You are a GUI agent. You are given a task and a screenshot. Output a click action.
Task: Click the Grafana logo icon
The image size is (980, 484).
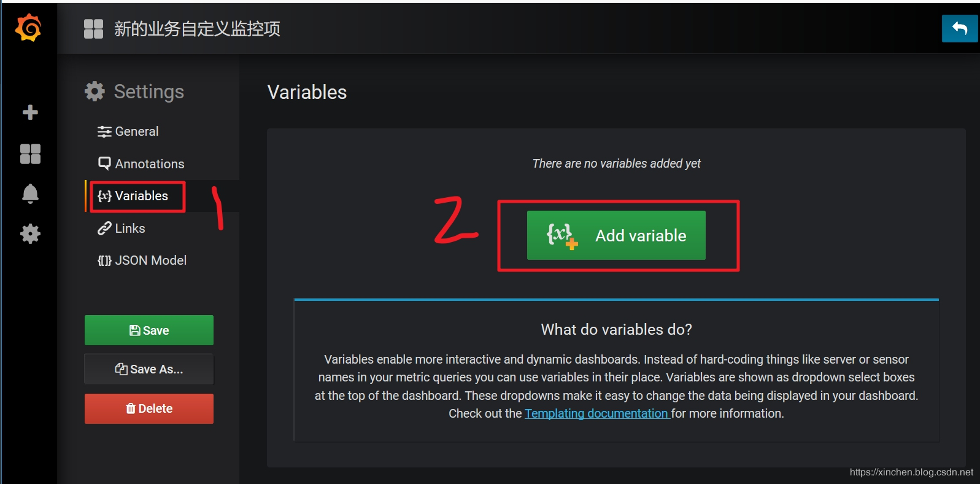coord(29,28)
